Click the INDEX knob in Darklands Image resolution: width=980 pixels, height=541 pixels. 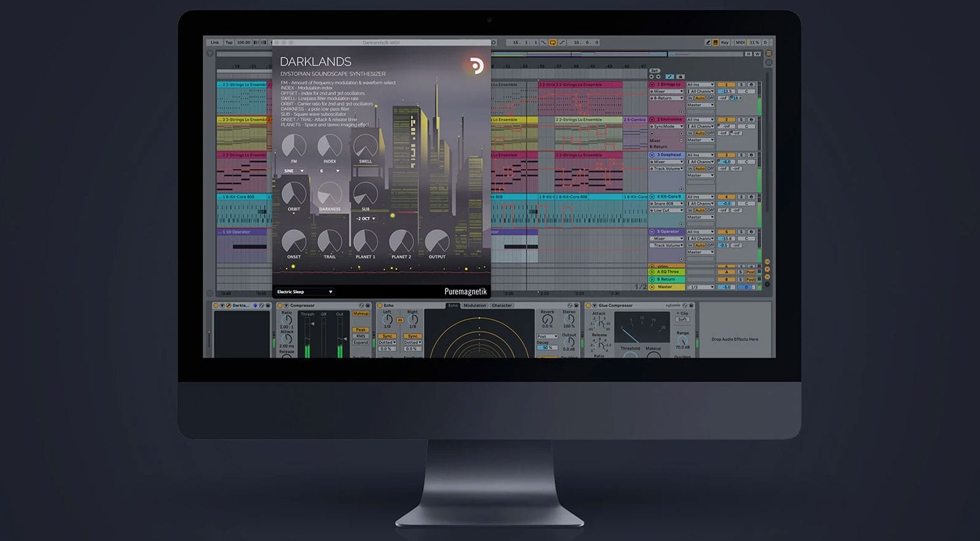point(330,146)
